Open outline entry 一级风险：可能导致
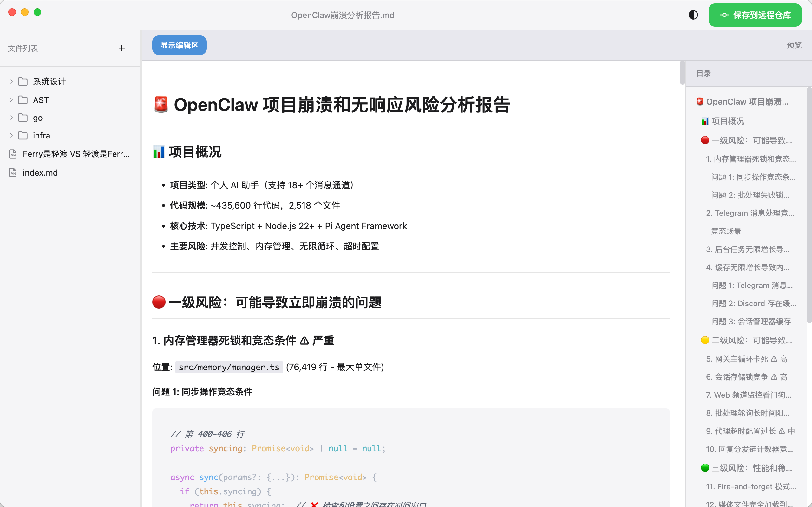 [751, 140]
